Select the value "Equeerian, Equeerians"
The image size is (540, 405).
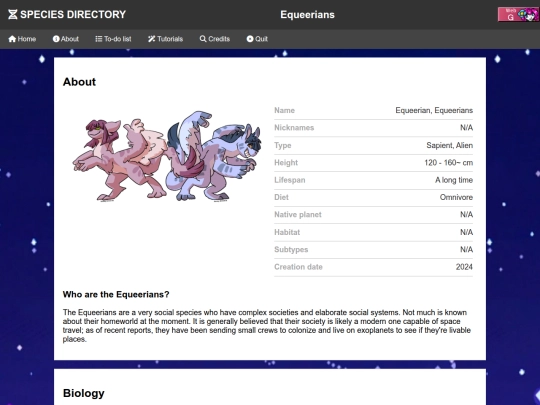click(434, 111)
